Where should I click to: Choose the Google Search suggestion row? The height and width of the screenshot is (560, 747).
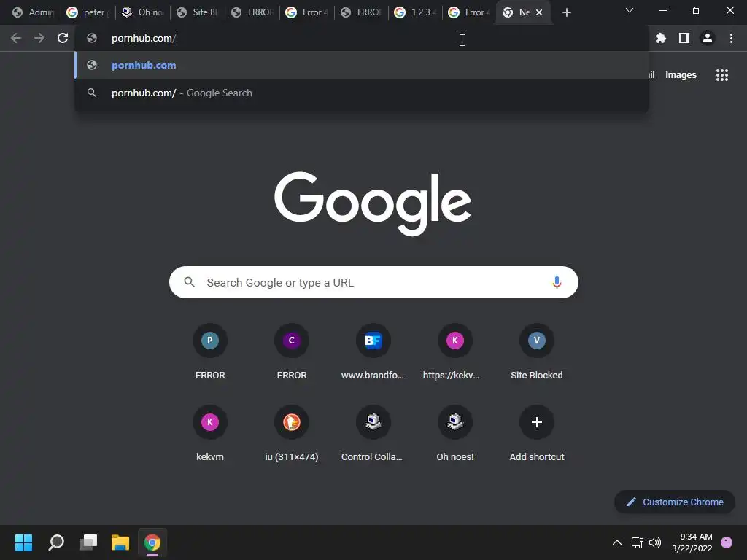[x=362, y=93]
